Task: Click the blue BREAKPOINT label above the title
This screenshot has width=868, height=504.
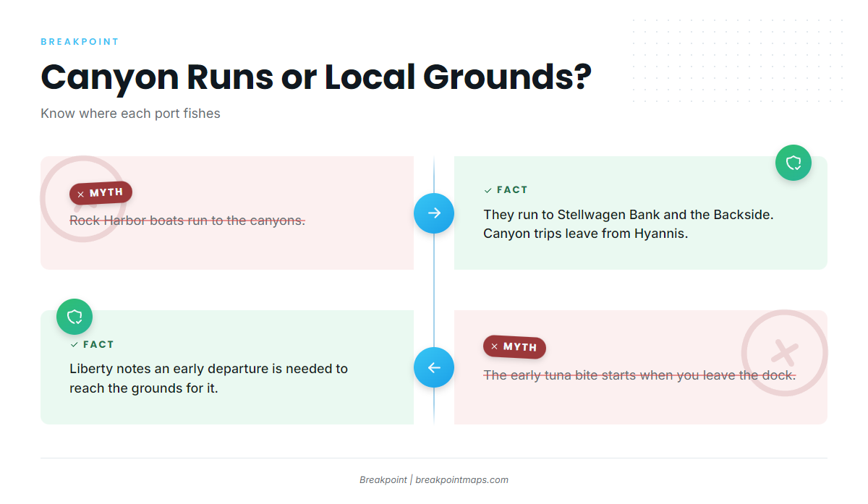Action: 80,42
